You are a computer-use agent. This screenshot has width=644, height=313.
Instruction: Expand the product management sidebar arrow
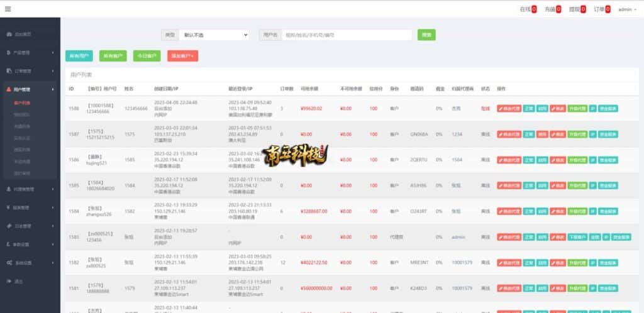coord(53,53)
